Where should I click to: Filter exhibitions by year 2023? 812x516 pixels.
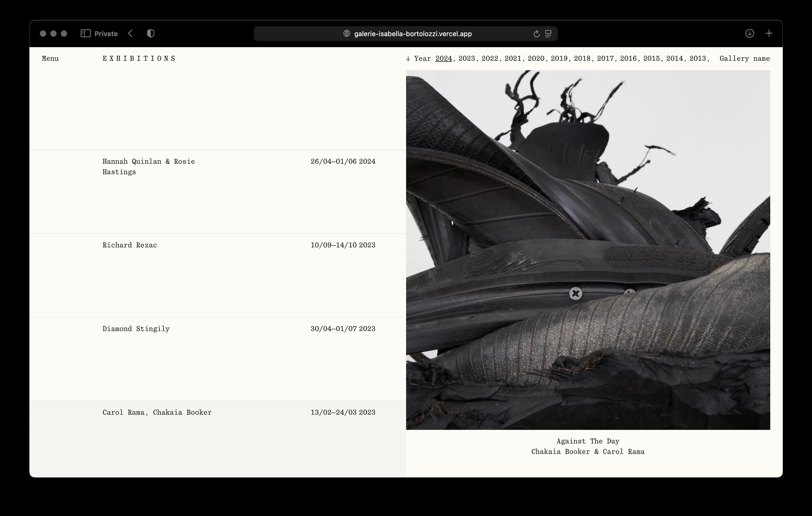(466, 58)
